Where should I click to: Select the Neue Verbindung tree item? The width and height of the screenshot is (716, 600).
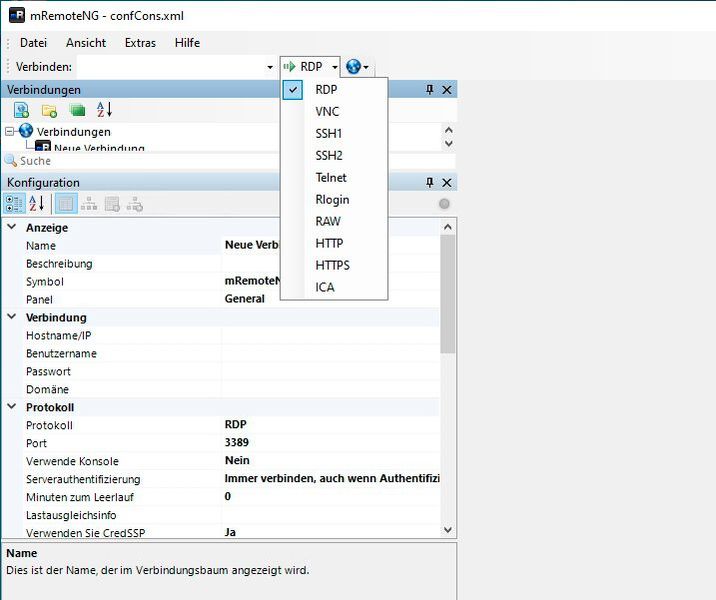[x=99, y=147]
